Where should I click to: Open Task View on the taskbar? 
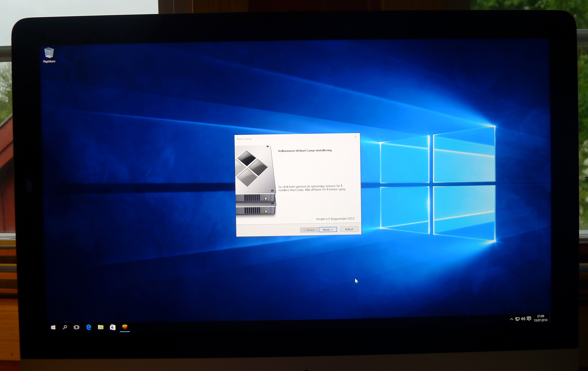[76, 327]
